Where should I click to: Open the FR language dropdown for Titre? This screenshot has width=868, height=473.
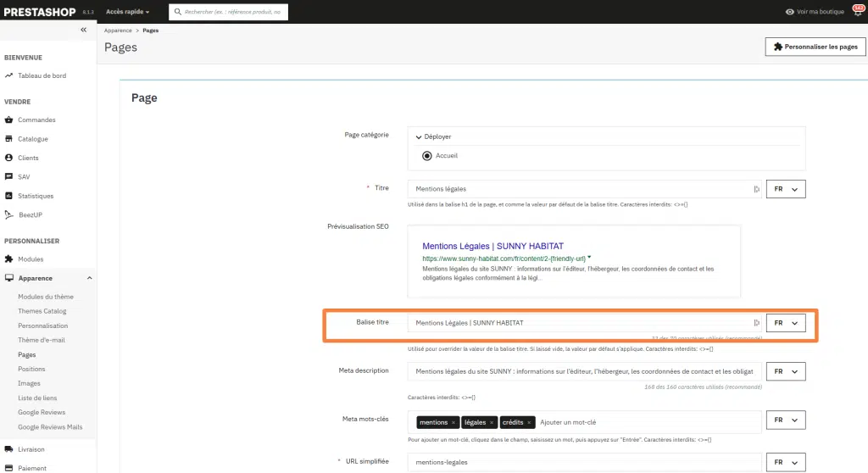[x=786, y=190]
